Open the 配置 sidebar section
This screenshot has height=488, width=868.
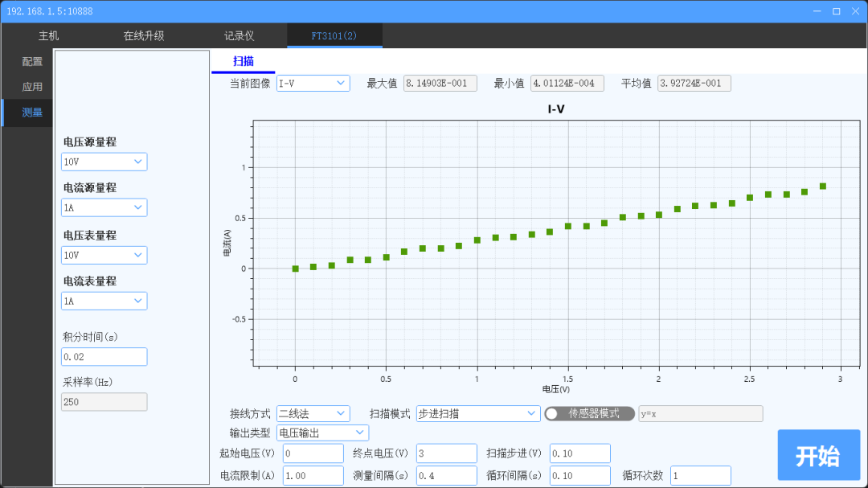pyautogui.click(x=32, y=61)
